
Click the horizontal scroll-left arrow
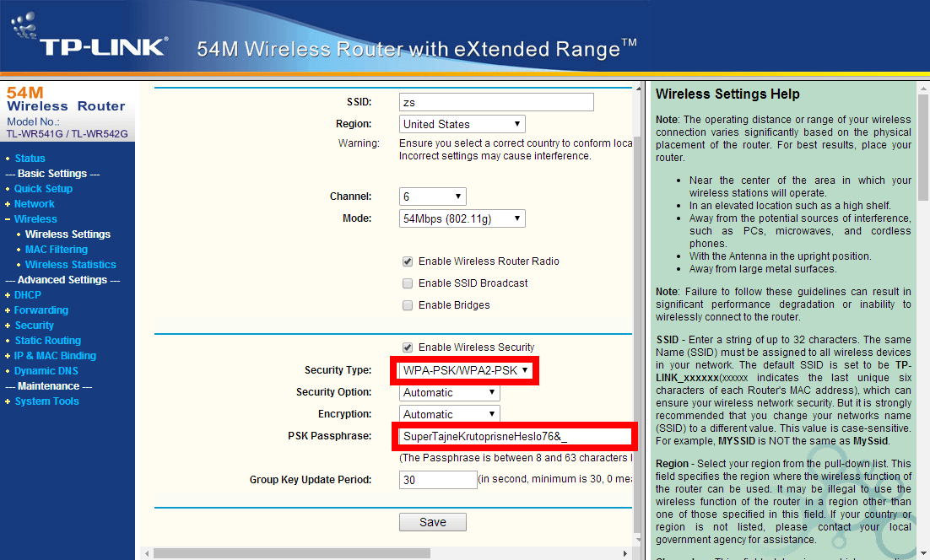coord(147,553)
